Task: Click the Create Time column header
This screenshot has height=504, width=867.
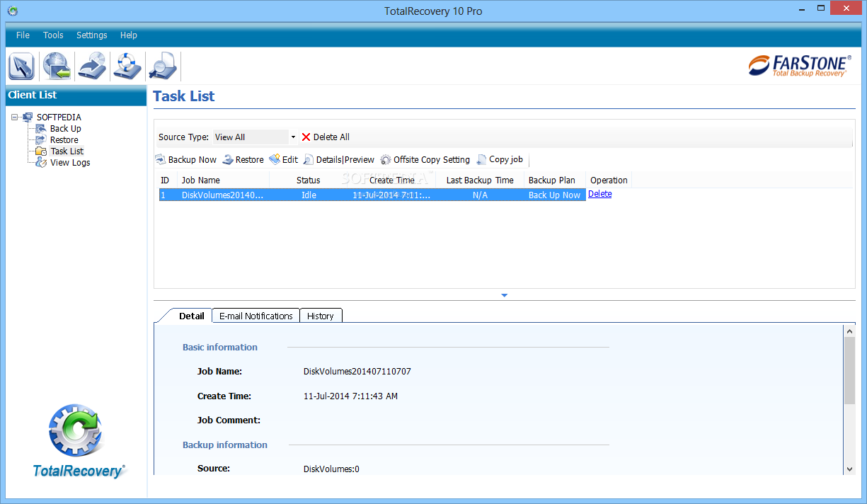Action: [x=391, y=180]
